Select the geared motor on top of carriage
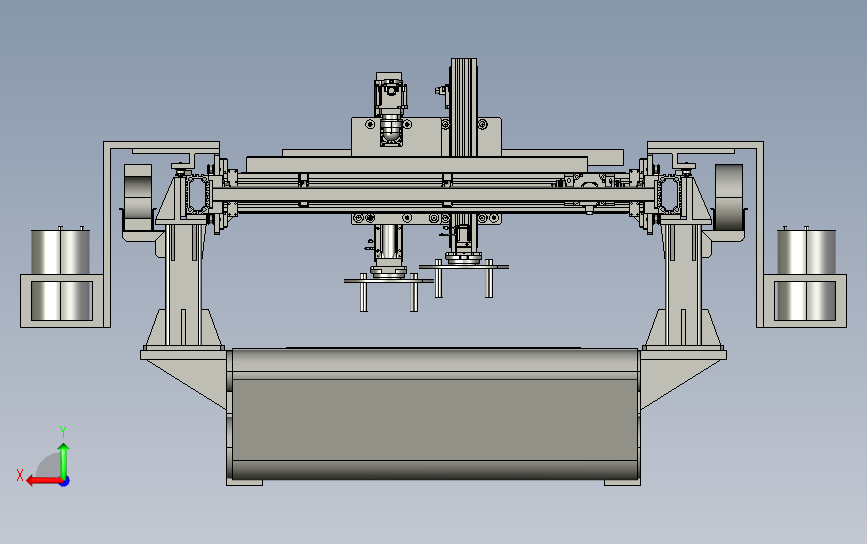This screenshot has width=867, height=544. click(x=391, y=108)
